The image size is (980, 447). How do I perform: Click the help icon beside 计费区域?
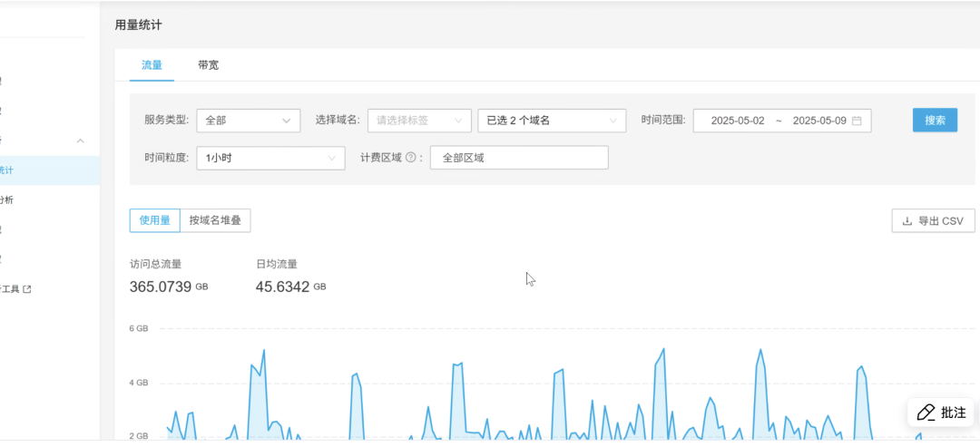point(410,158)
